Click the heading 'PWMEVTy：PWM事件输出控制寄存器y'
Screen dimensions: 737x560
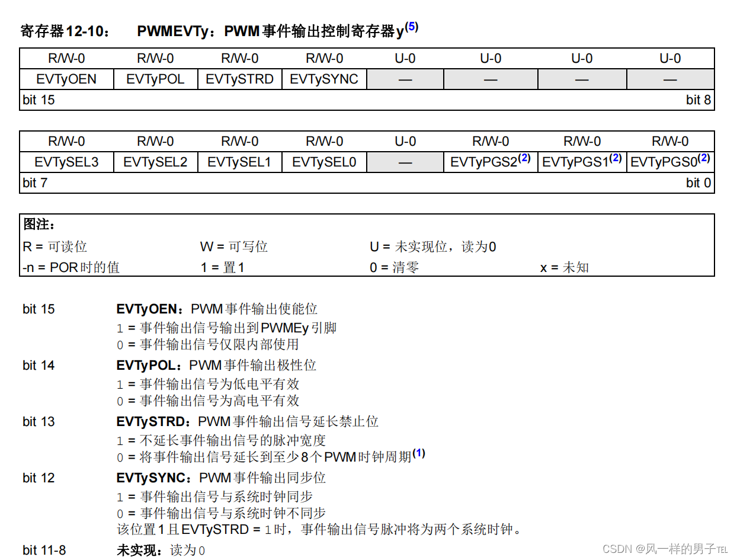pos(270,31)
